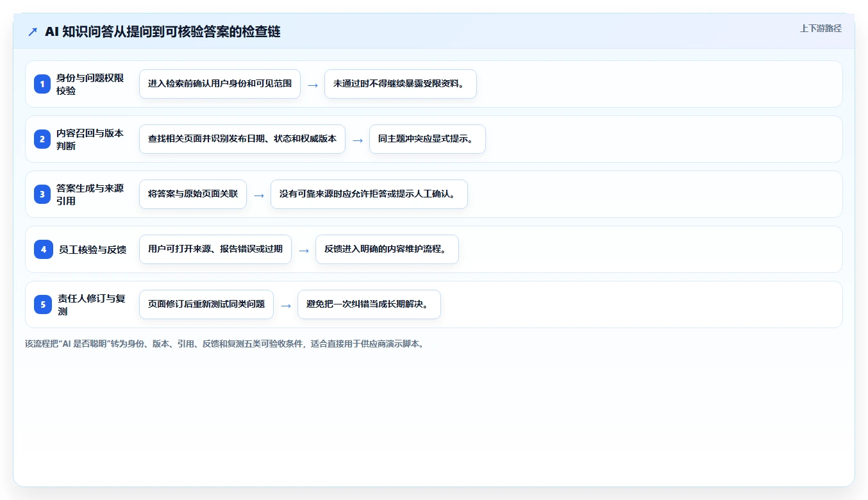
Task: Click the 责任人修订与复测 step title
Action: point(92,304)
